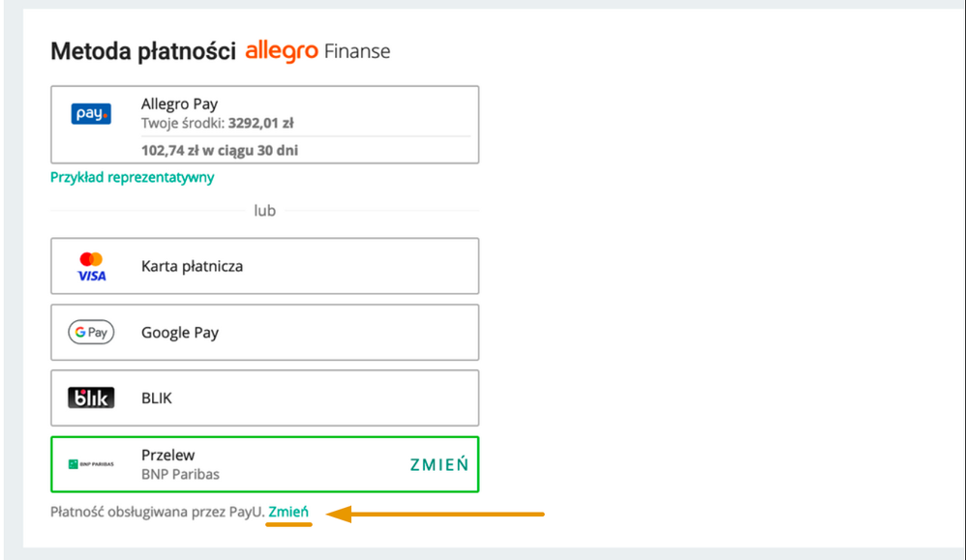This screenshot has height=560, width=966.
Task: Select Google Pay as payment method
Action: [265, 333]
